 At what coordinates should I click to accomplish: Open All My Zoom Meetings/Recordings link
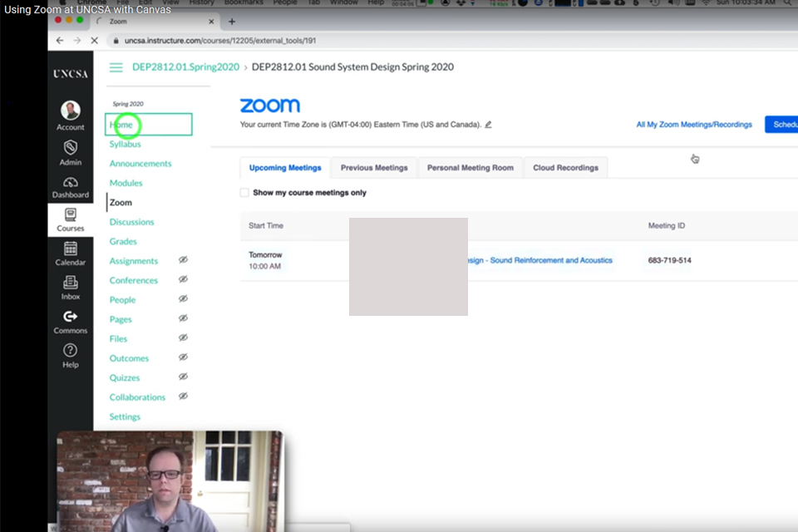(694, 125)
